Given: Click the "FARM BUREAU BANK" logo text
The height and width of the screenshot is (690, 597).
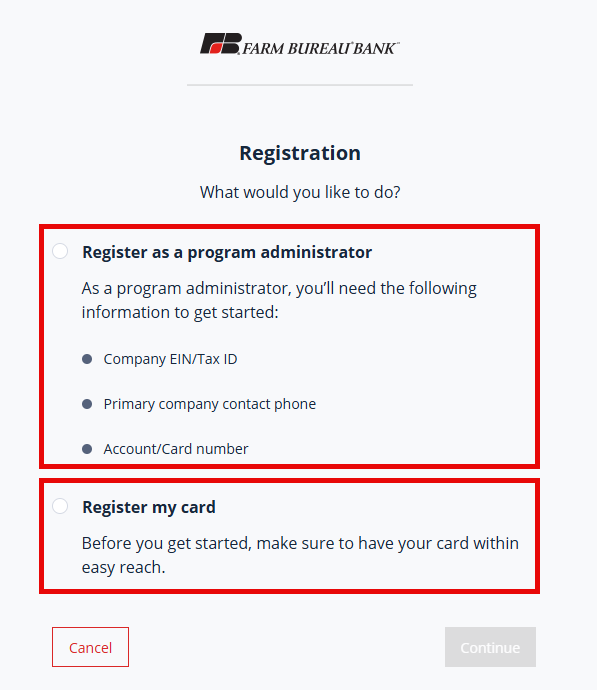Looking at the screenshot, I should (x=321, y=48).
